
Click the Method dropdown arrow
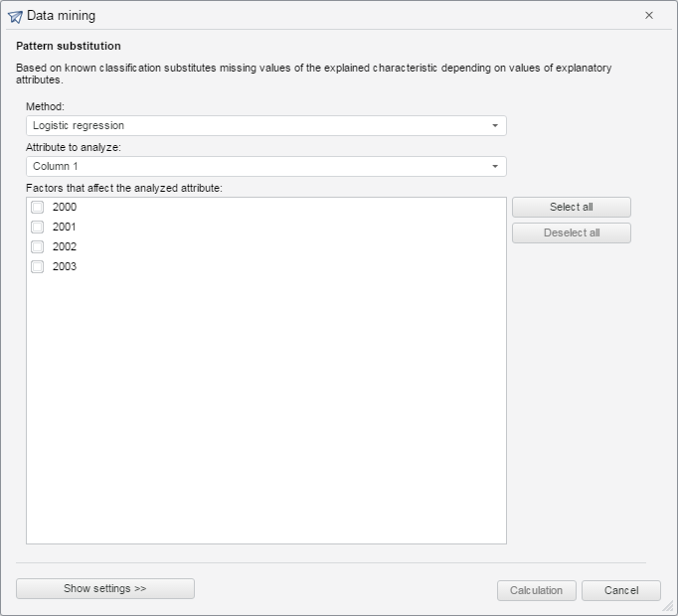pos(495,126)
